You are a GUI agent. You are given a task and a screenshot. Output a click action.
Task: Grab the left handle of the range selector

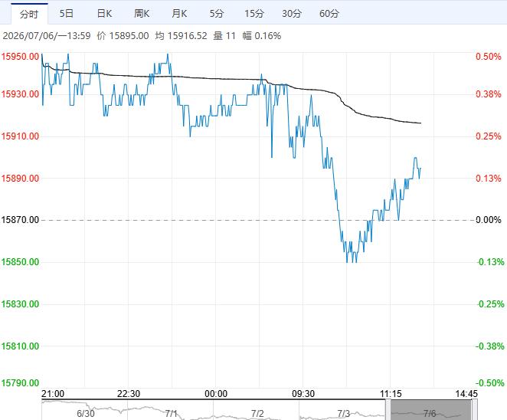[388, 410]
